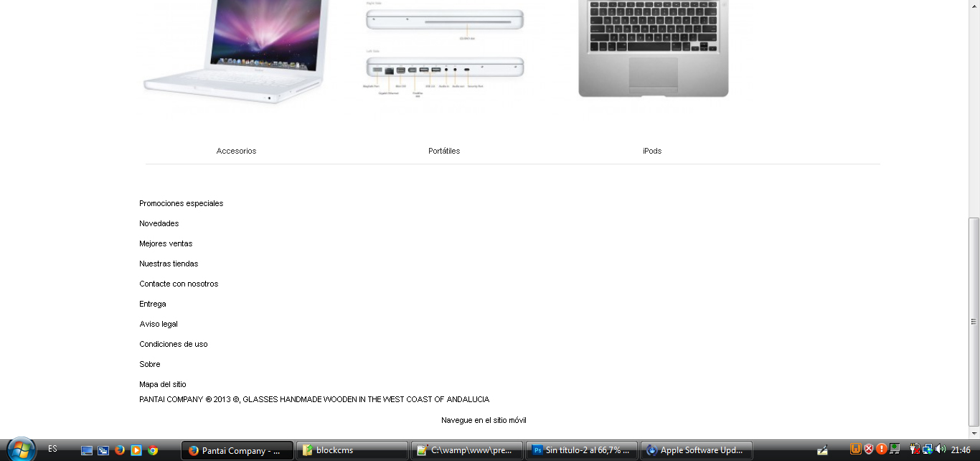Switch to Photoshop Sin título-2 taskbar button

coord(582,450)
